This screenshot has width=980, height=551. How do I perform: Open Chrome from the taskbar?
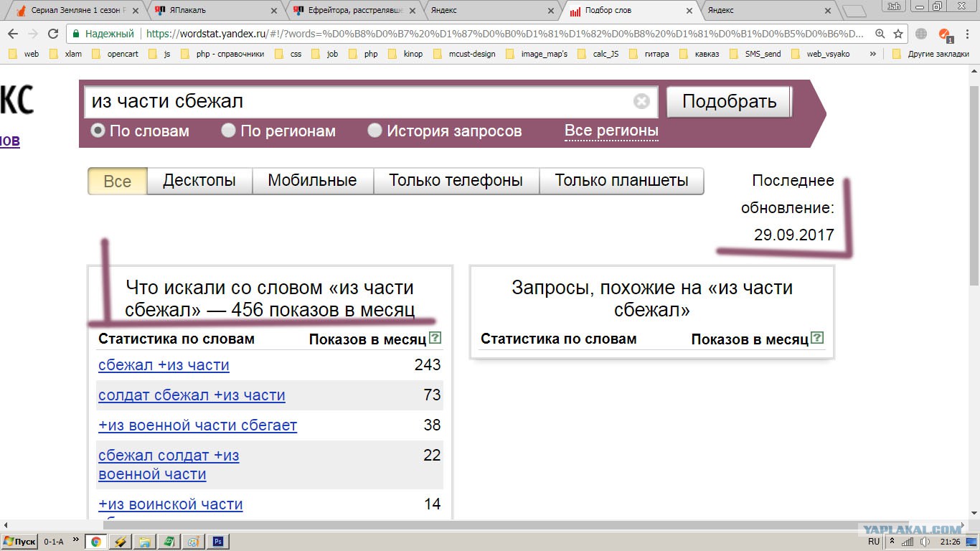tap(95, 542)
